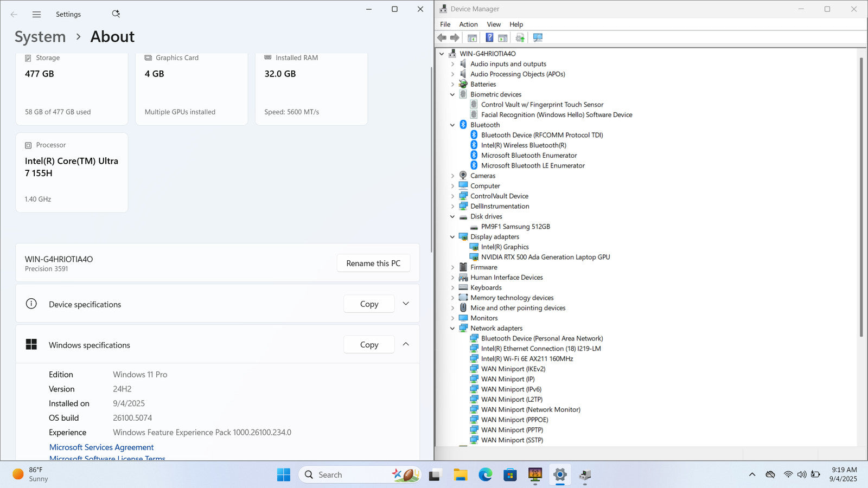The image size is (868, 488).
Task: Click the taskbar Search box
Action: pos(347,475)
